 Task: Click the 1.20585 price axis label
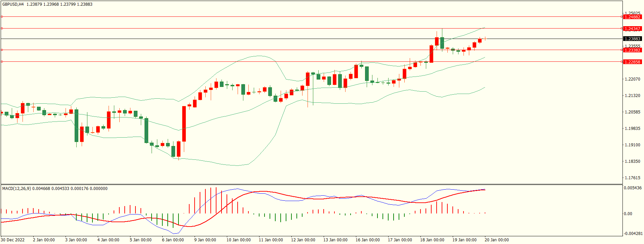pos(632,112)
